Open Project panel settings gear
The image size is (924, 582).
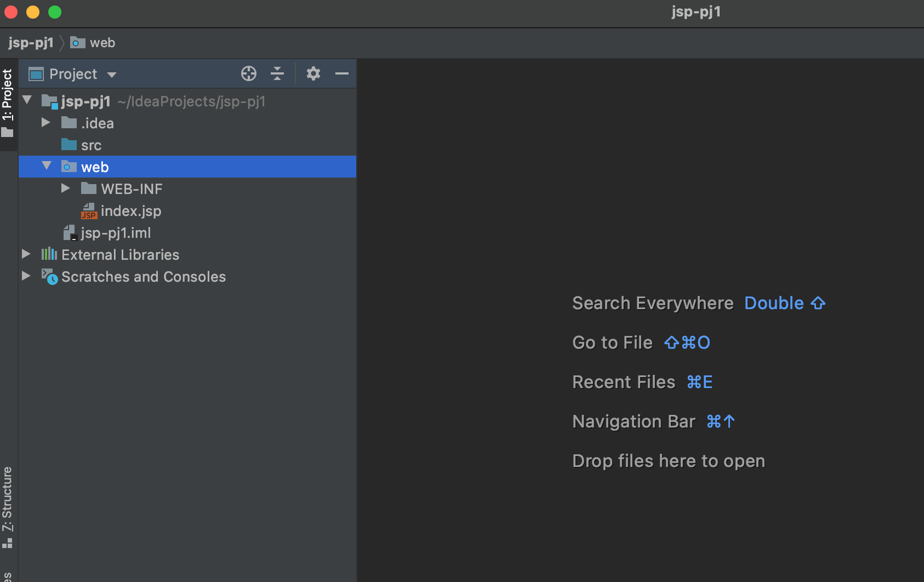(x=313, y=73)
